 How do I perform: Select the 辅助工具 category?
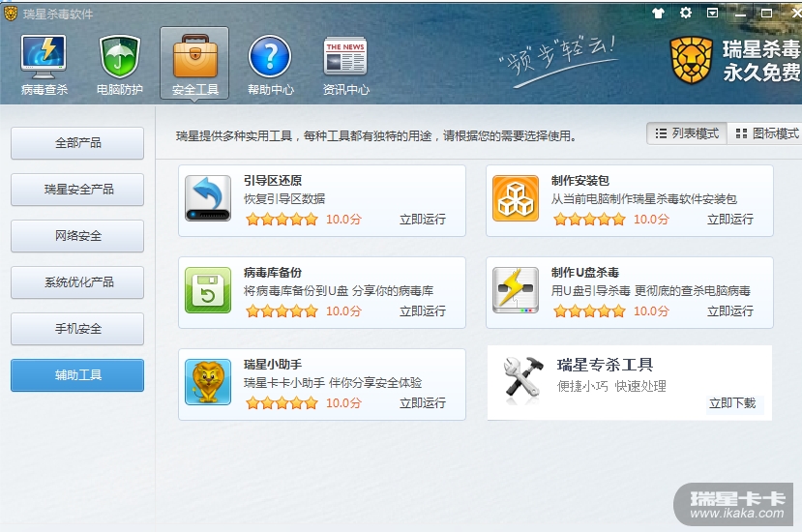click(x=77, y=375)
